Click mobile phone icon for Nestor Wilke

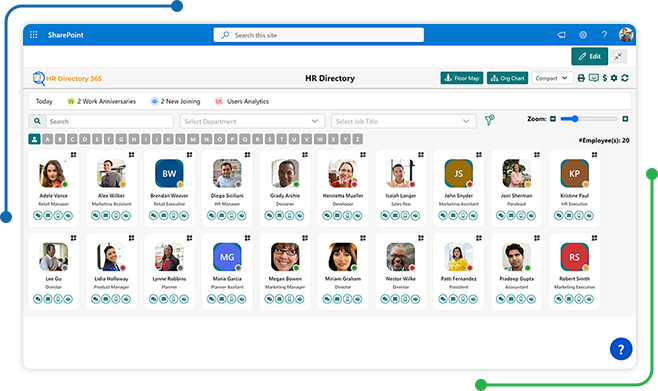tap(405, 299)
